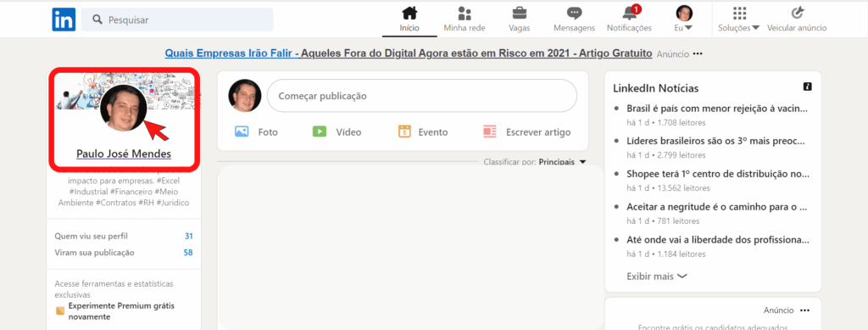
Task: Click avatar beside Começar publicação
Action: 245,95
